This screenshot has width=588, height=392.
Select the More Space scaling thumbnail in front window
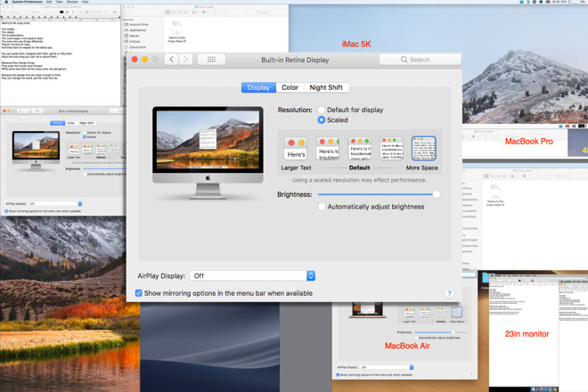424,149
